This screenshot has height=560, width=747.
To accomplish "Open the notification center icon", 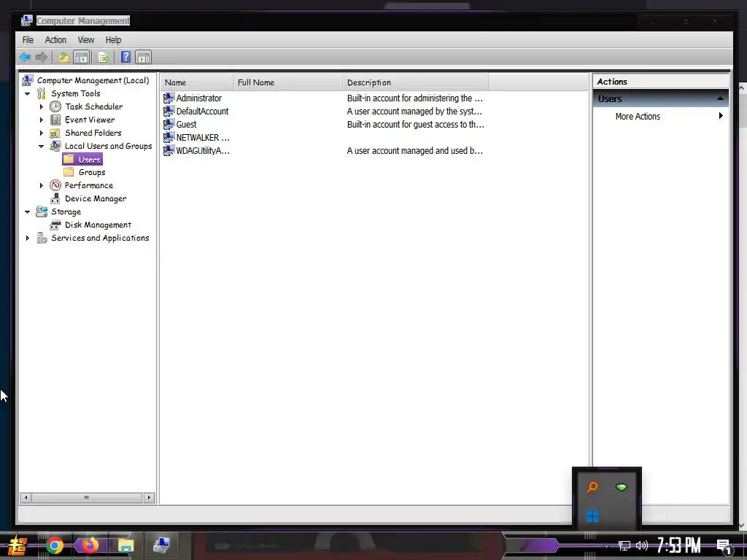I will 724,546.
